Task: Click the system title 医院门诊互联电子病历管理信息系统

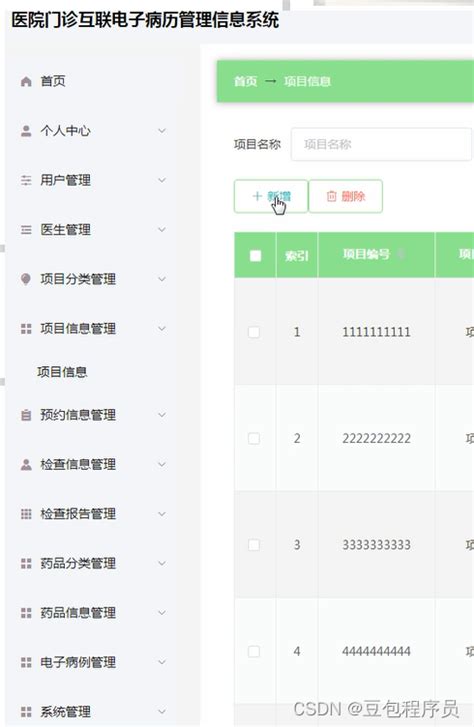Action: pyautogui.click(x=145, y=20)
